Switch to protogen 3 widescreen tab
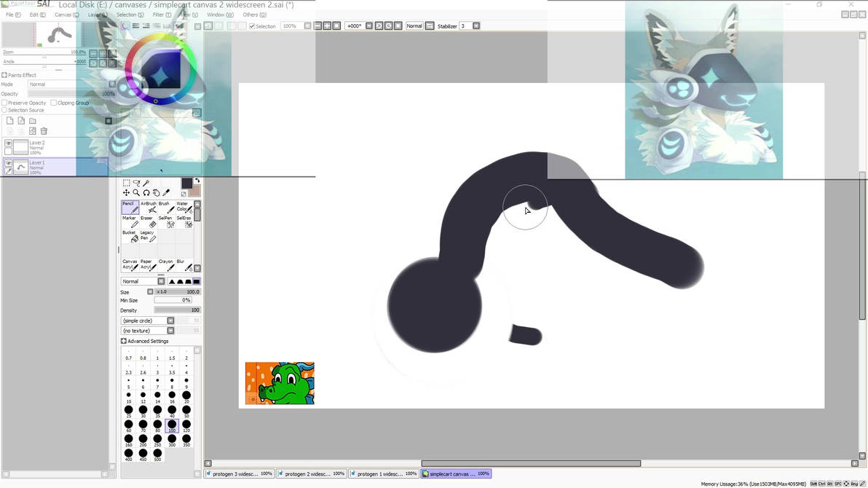This screenshot has height=488, width=868. click(x=240, y=473)
